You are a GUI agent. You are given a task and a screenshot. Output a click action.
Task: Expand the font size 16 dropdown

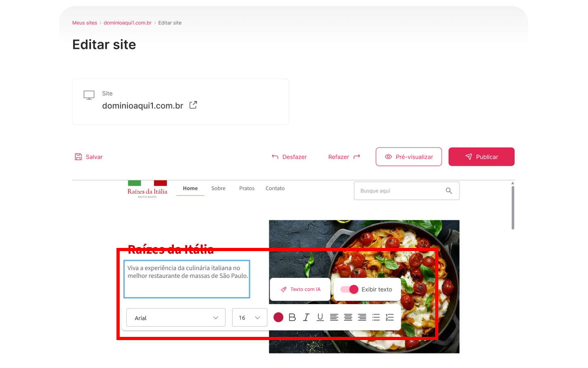click(250, 318)
